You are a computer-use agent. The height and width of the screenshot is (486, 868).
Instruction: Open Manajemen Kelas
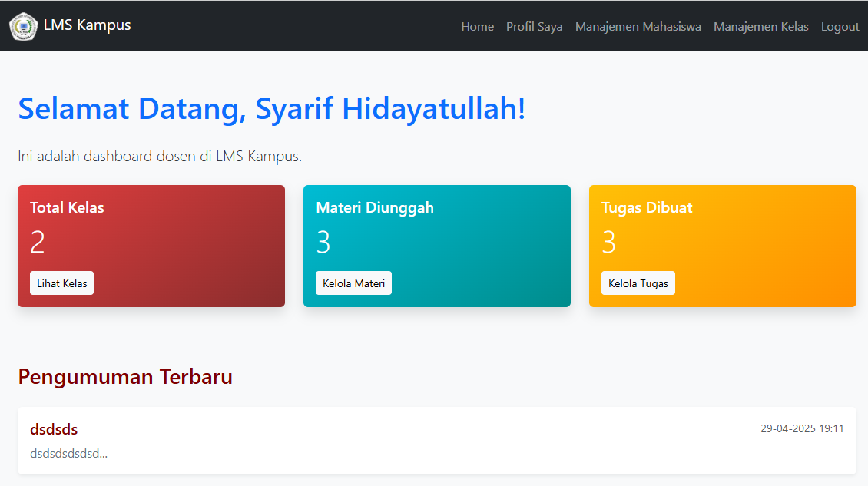(760, 26)
